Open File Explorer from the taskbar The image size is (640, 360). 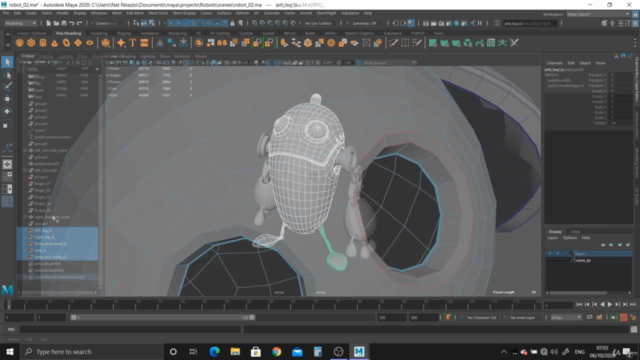coord(235,351)
